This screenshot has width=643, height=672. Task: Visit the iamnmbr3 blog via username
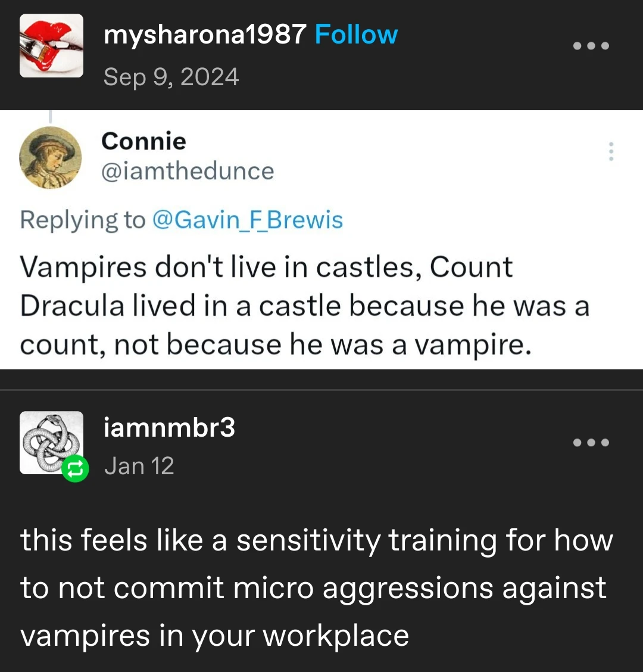[x=169, y=427]
